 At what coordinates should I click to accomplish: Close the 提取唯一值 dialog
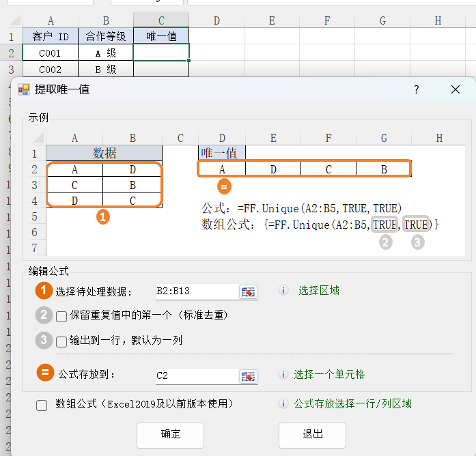(456, 89)
